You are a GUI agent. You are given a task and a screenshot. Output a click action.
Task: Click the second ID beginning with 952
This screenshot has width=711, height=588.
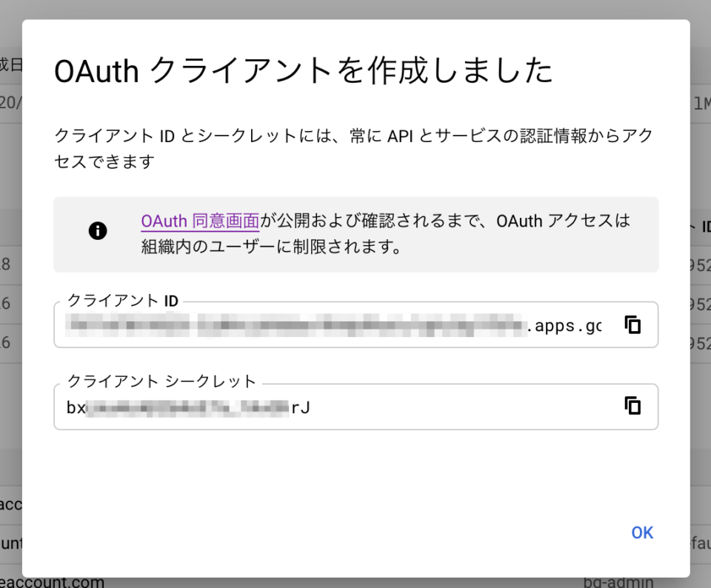pyautogui.click(x=701, y=305)
